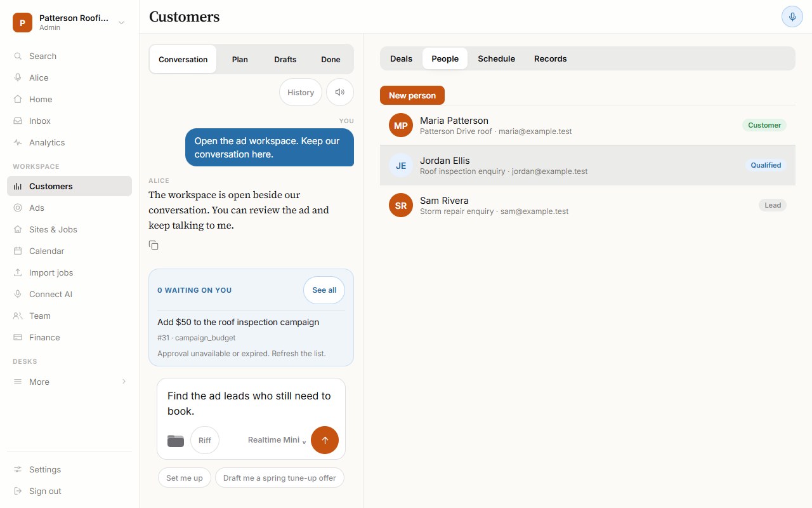Viewport: 812px width, 508px height.
Task: Send the message with the orange arrow button
Action: [325, 440]
